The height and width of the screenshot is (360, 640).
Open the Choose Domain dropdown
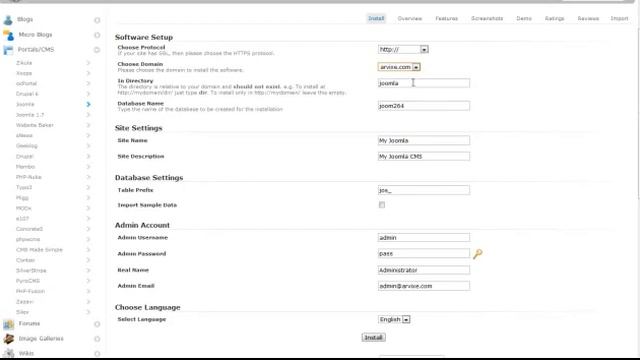click(399, 67)
